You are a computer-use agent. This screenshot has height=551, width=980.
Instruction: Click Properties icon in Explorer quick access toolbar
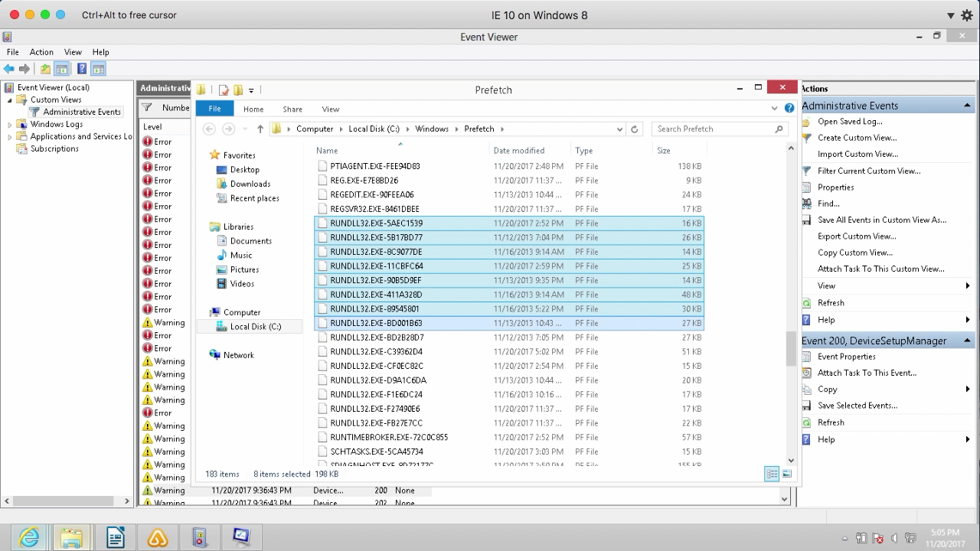point(224,90)
